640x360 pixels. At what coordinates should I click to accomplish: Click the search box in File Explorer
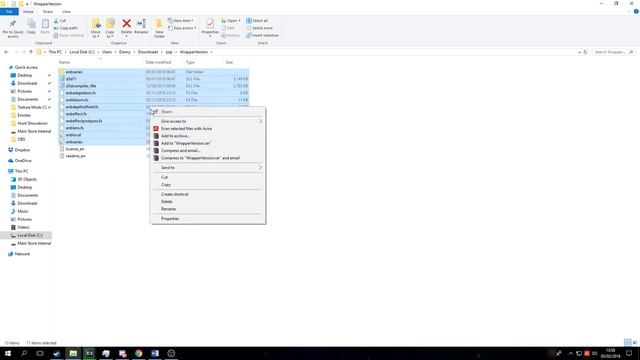point(613,52)
